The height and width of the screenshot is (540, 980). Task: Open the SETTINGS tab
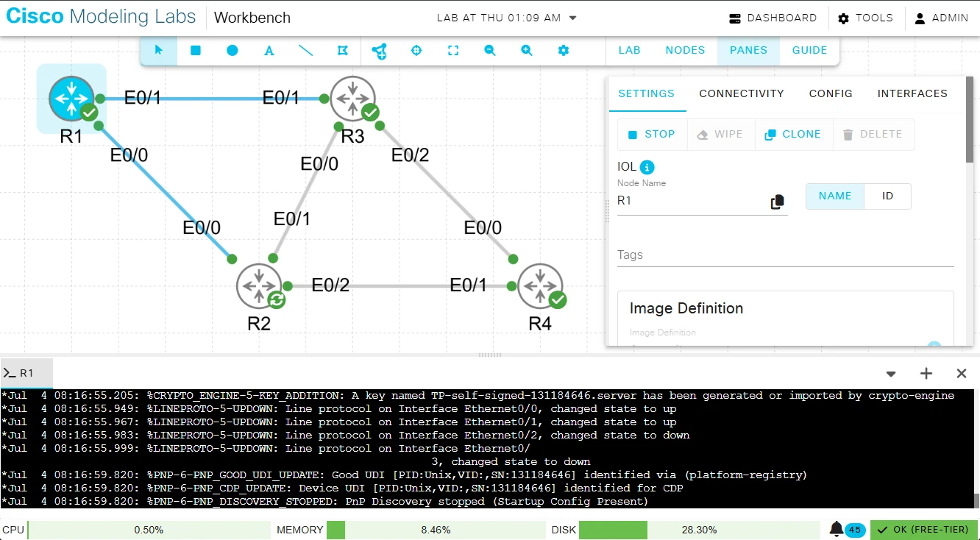pyautogui.click(x=646, y=94)
